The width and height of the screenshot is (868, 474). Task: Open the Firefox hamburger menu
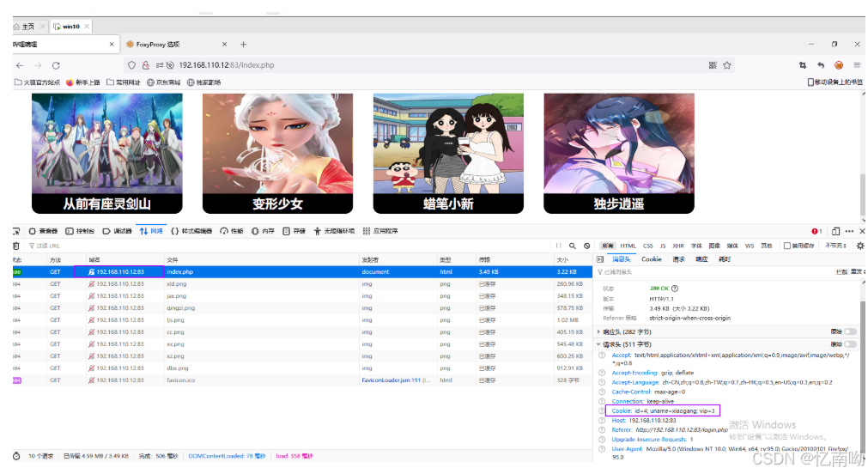point(856,65)
